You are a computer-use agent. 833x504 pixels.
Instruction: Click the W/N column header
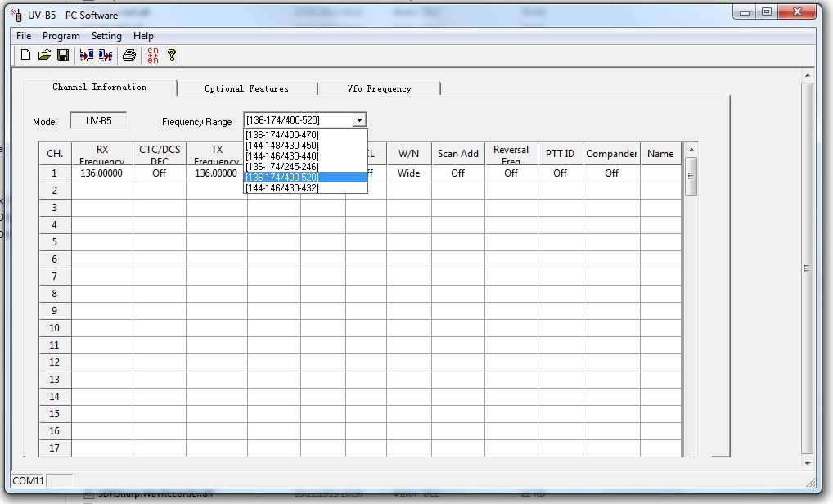(409, 154)
